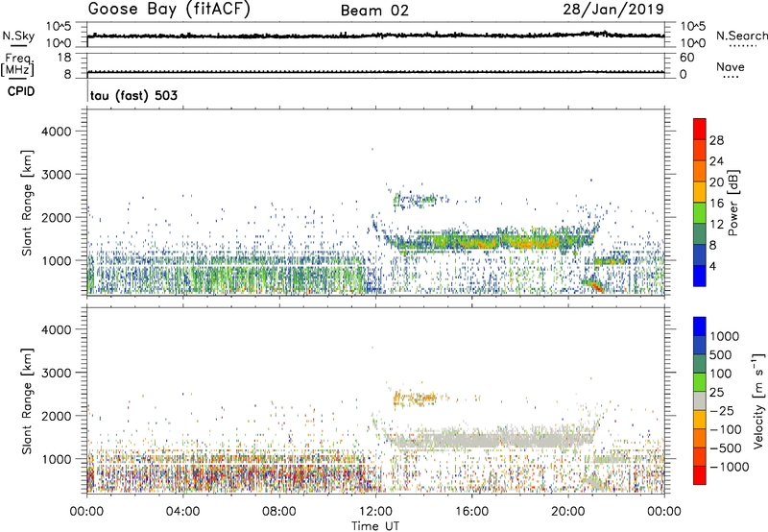Click the Beam 02 label
The width and height of the screenshot is (768, 532).
(x=374, y=11)
